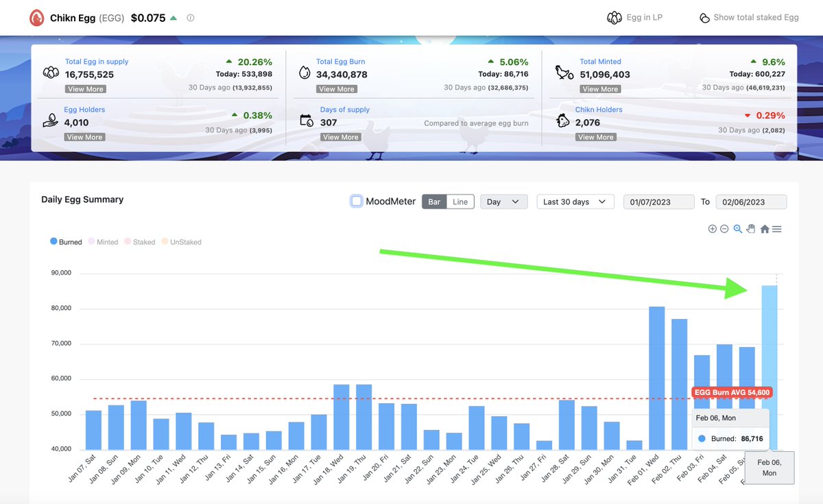Click the Chikn Holders title
Screen dimensions: 823x504
point(599,110)
